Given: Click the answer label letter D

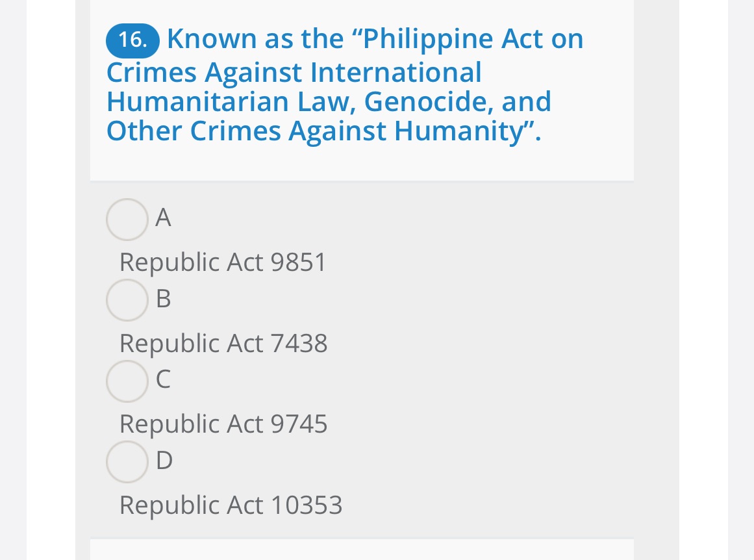Looking at the screenshot, I should click(x=164, y=461).
